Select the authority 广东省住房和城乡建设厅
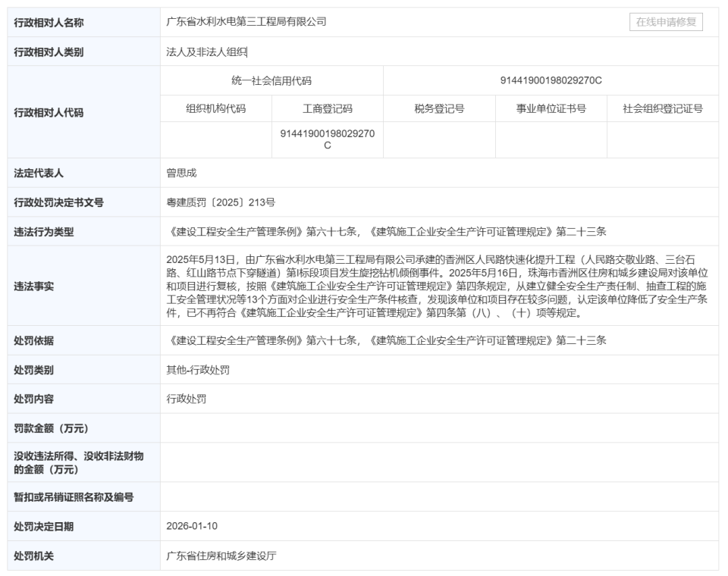 221,556
